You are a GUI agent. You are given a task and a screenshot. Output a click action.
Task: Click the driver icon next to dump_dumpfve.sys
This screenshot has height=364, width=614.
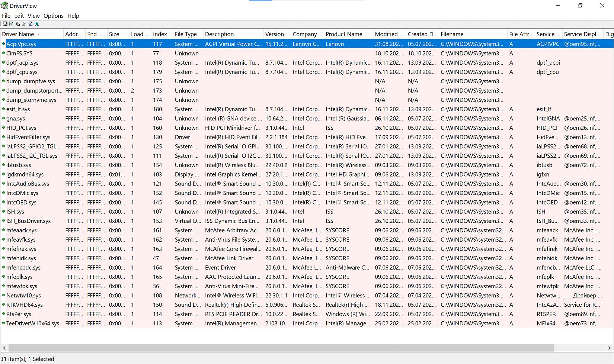(3, 81)
